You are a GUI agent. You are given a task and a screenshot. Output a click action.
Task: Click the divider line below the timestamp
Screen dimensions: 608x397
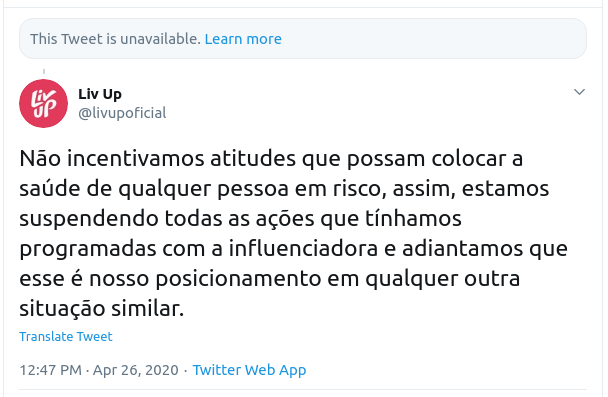pos(303,390)
